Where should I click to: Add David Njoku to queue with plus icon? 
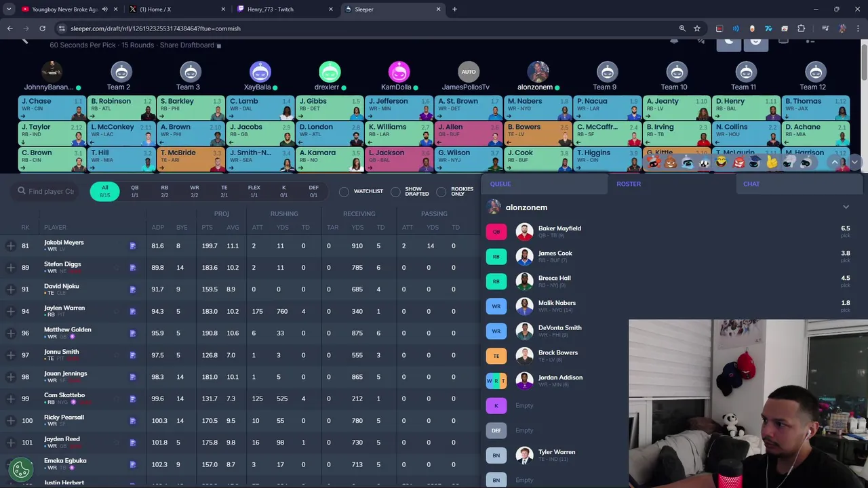[11, 289]
